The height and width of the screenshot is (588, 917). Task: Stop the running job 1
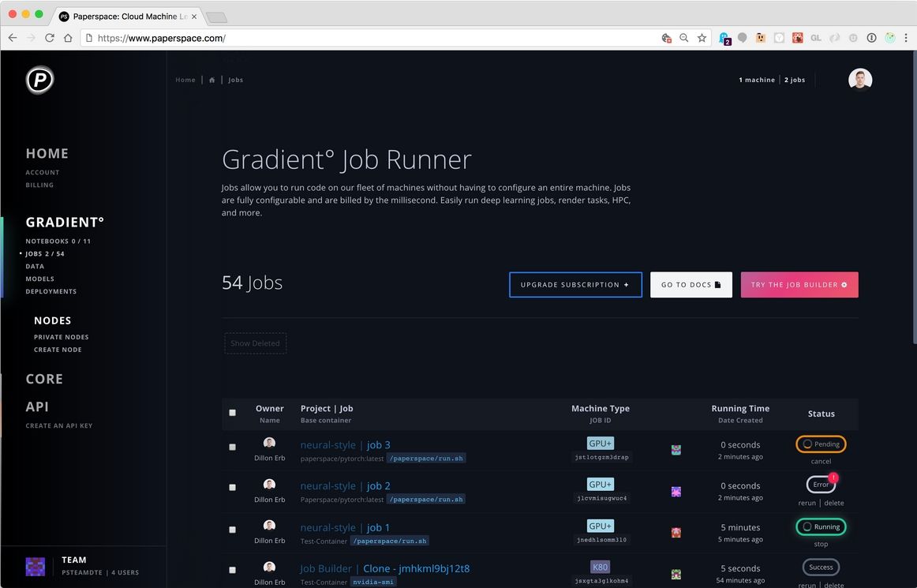(x=821, y=544)
